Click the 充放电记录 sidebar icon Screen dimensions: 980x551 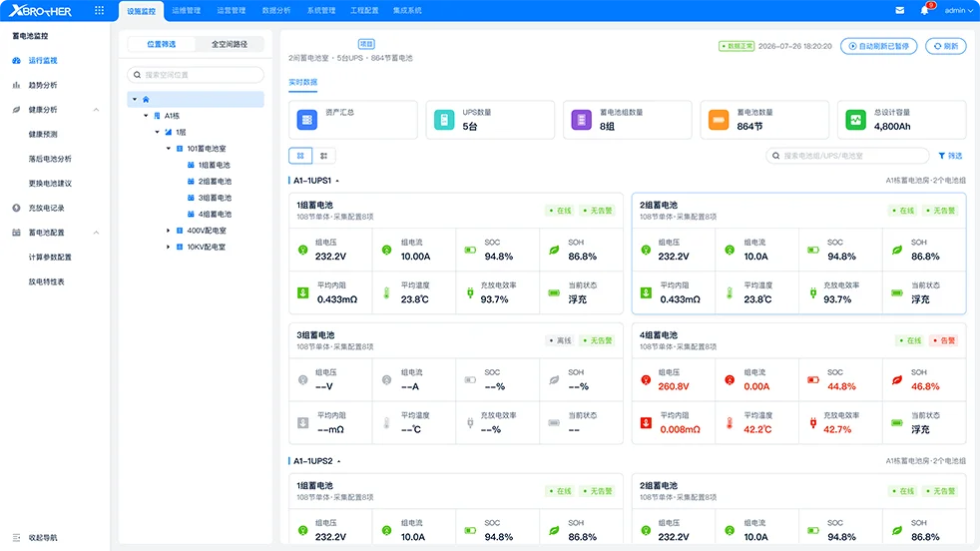click(16, 208)
